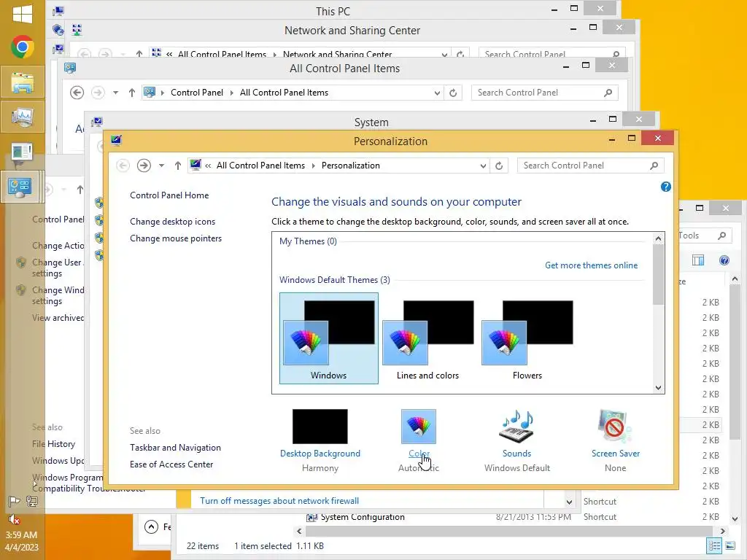This screenshot has width=747, height=560.
Task: Open recent locations dropdown in All Control Panel Items
Action: coord(115,93)
